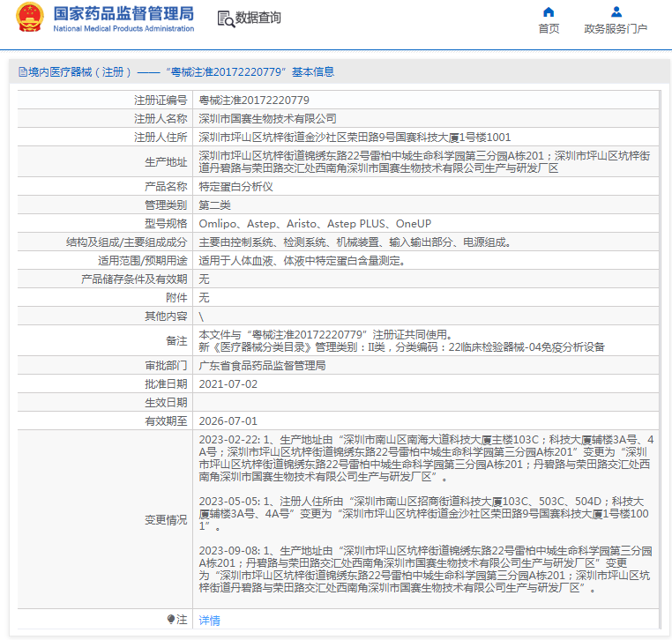Click 适用于人体血液 intended use text
The image size is (672, 640).
302,260
